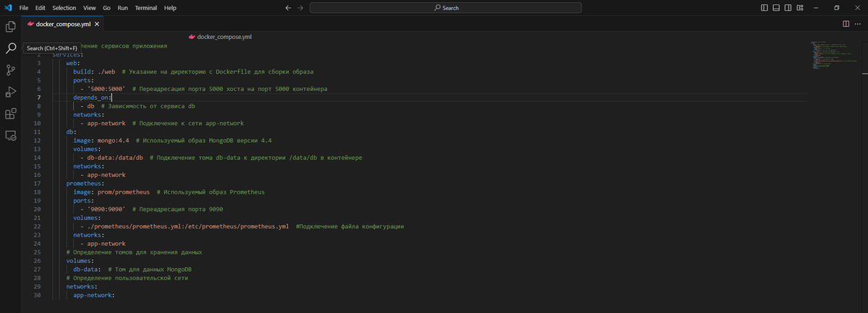Go back with the left arrow
Viewport: 868px width, 313px height.
(x=289, y=7)
